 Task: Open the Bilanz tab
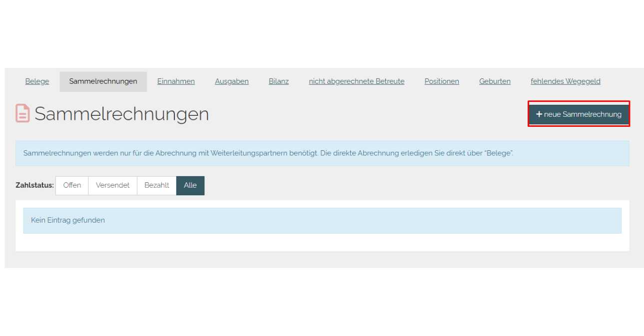coord(278,81)
